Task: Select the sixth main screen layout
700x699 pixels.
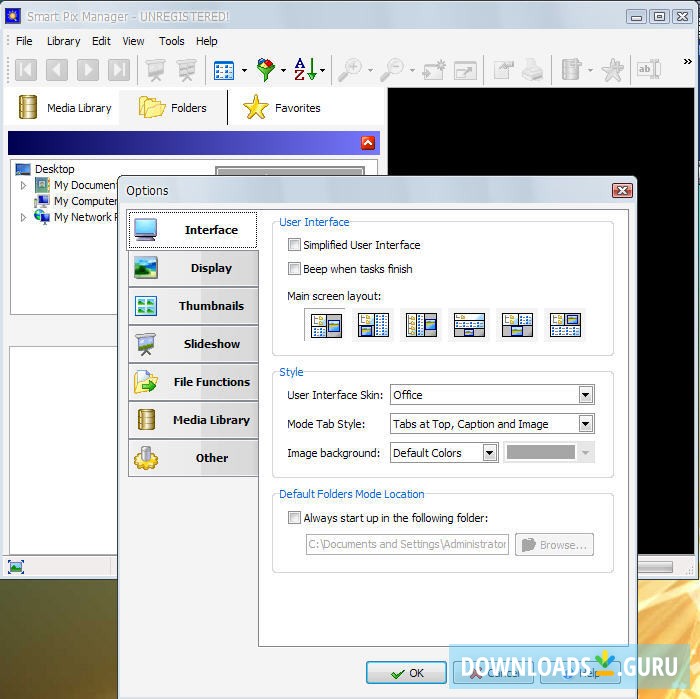Action: (565, 325)
